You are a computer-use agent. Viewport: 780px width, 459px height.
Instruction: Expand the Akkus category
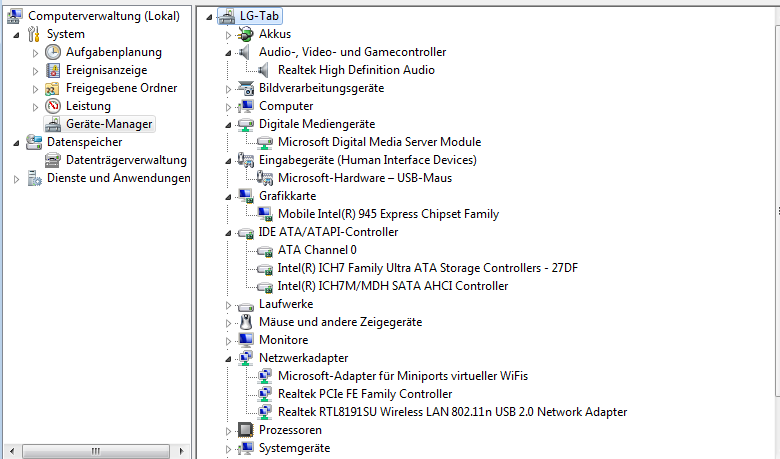click(228, 35)
